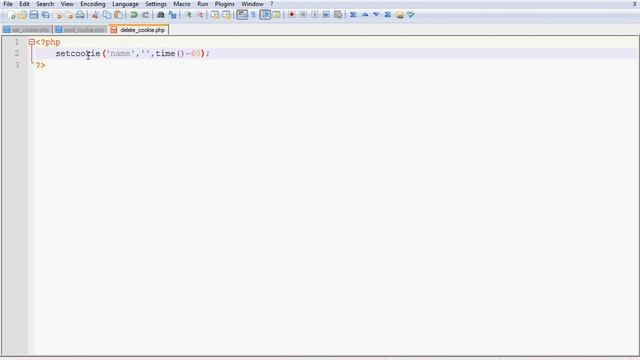
Task: Open the Search menu
Action: coord(45,4)
